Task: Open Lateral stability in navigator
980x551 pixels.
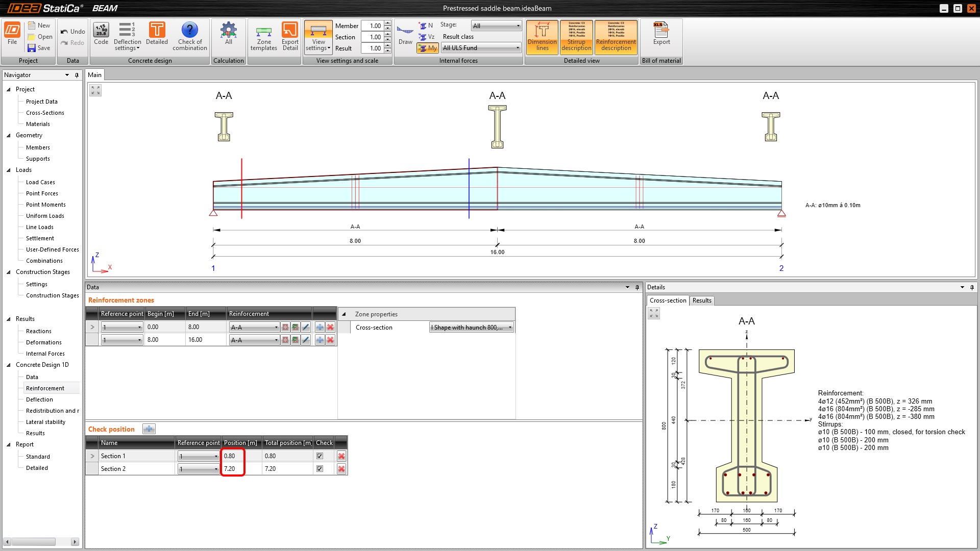Action: tap(45, 422)
